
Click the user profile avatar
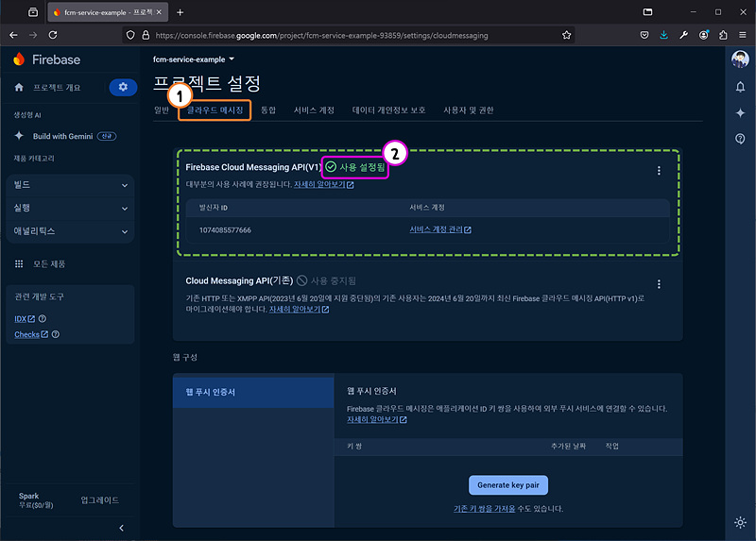tap(740, 59)
